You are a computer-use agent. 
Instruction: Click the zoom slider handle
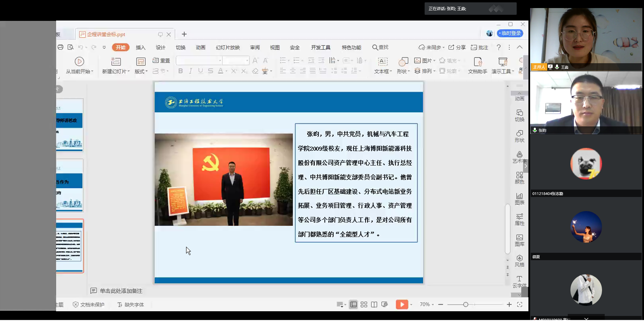coord(466,305)
